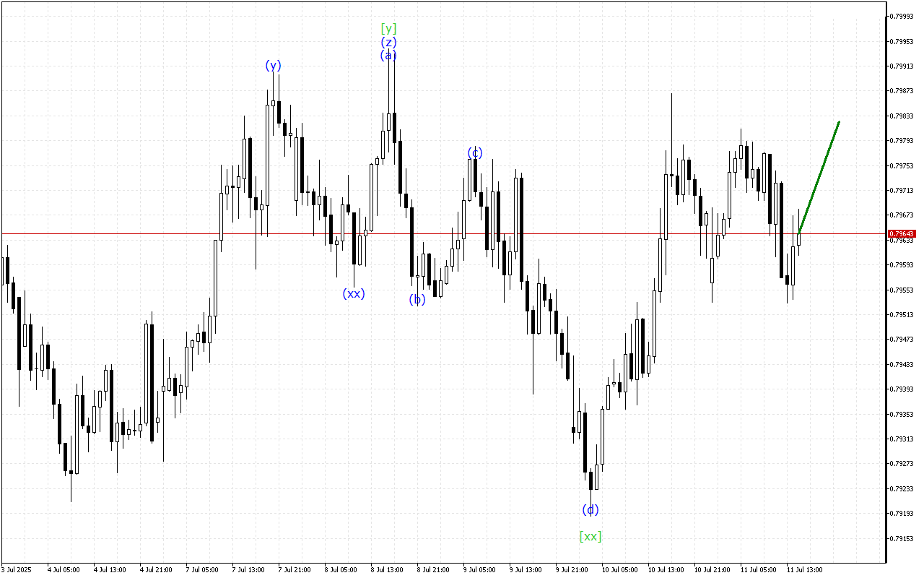Image resolution: width=924 pixels, height=578 pixels.
Task: Click the 3 Jul 2025 date label
Action: 17,569
